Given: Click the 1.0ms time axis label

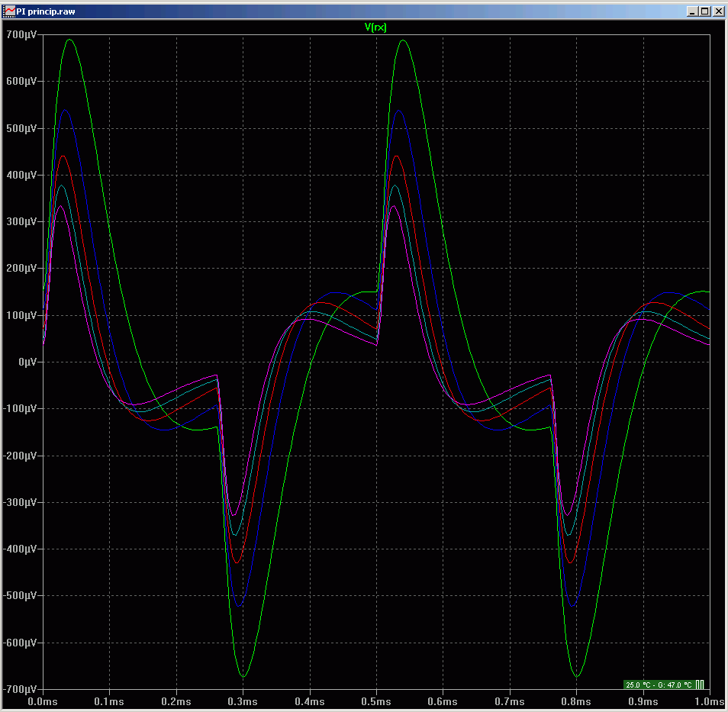Looking at the screenshot, I should (x=709, y=701).
